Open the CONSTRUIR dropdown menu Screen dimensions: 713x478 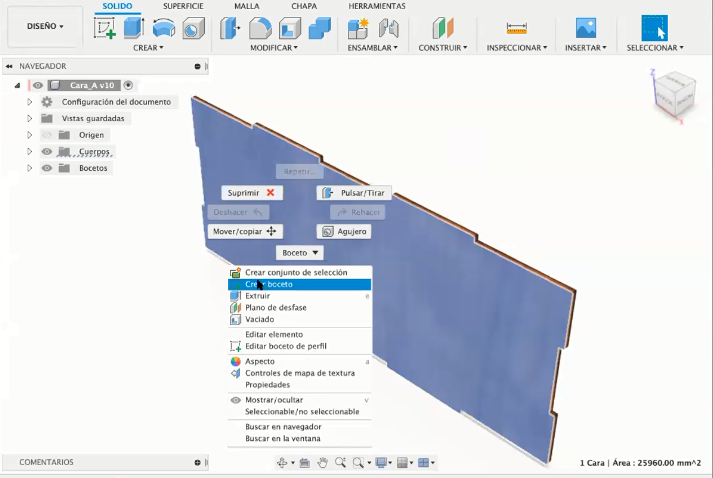pos(442,48)
